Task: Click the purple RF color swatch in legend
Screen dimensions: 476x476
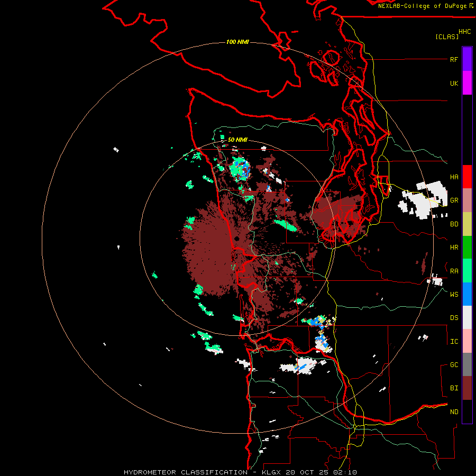Action: (467, 59)
